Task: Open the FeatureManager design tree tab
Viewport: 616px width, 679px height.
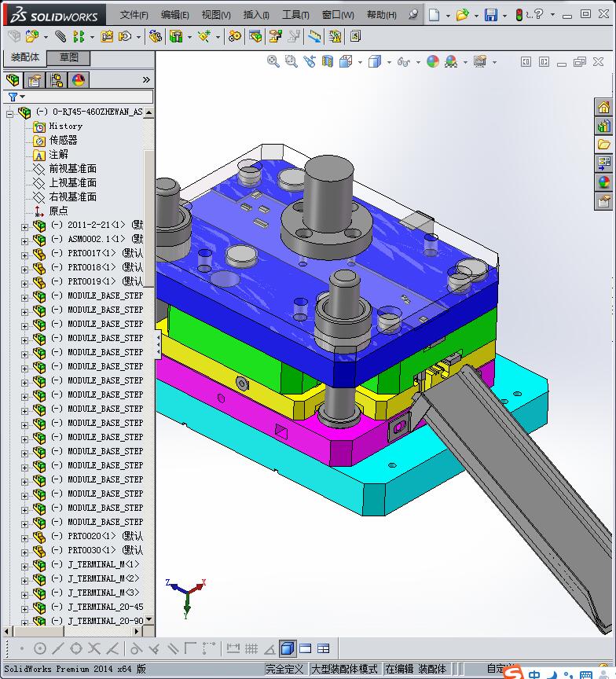Action: [x=13, y=79]
